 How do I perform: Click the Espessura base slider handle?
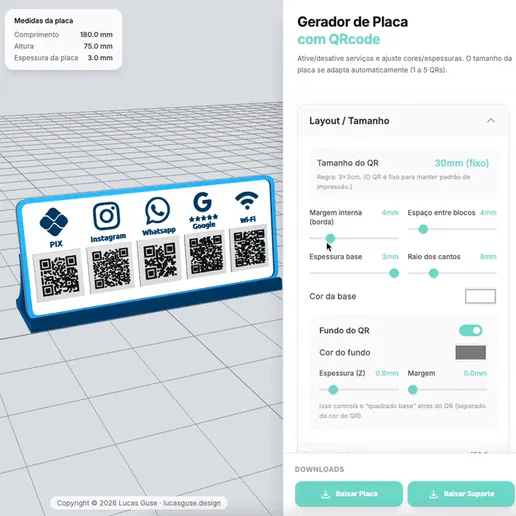tap(394, 273)
